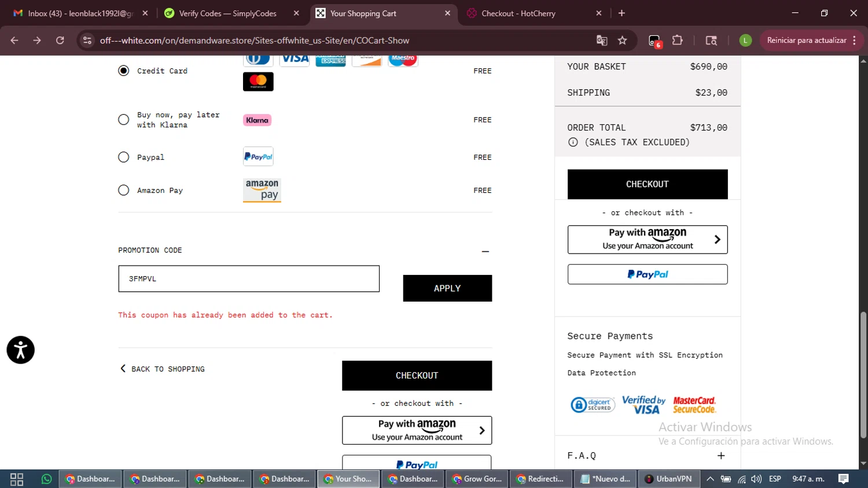
Task: Go back to shopping
Action: 163,369
